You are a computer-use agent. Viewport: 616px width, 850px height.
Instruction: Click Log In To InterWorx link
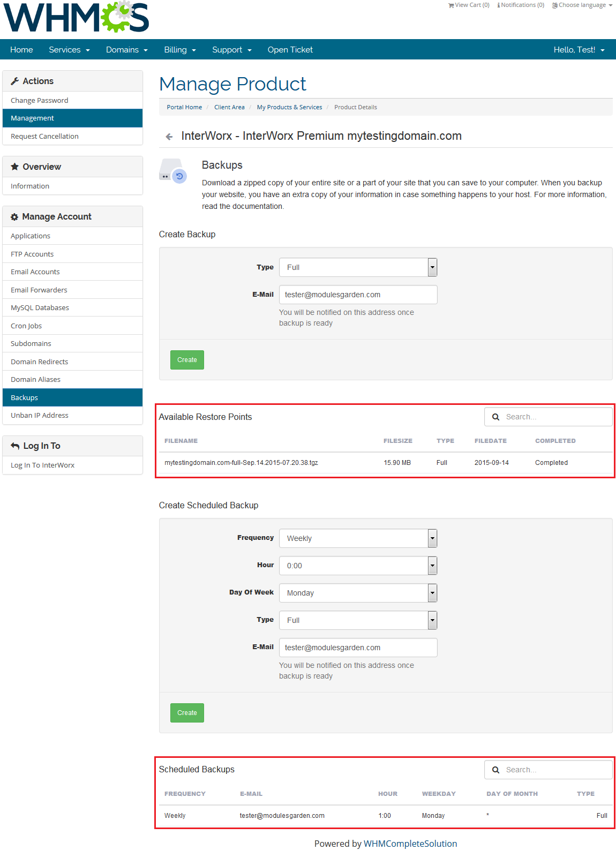coord(73,465)
